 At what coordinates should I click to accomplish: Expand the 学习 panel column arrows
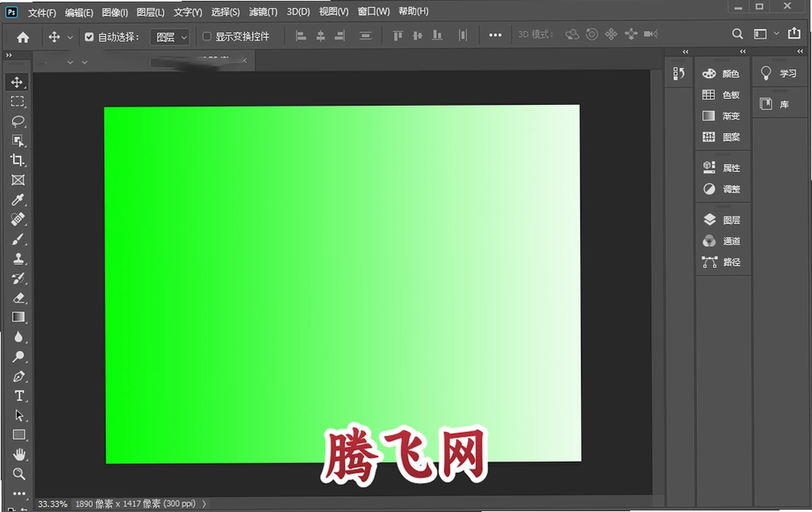click(x=800, y=51)
